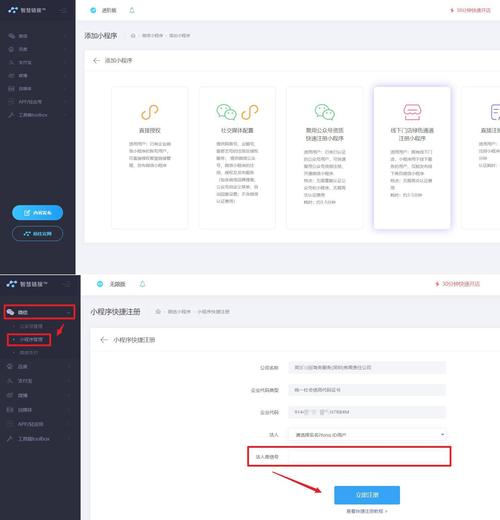Click 30分钟快速开店 link in lower header
Viewport: 500px width, 520px height.
[461, 284]
